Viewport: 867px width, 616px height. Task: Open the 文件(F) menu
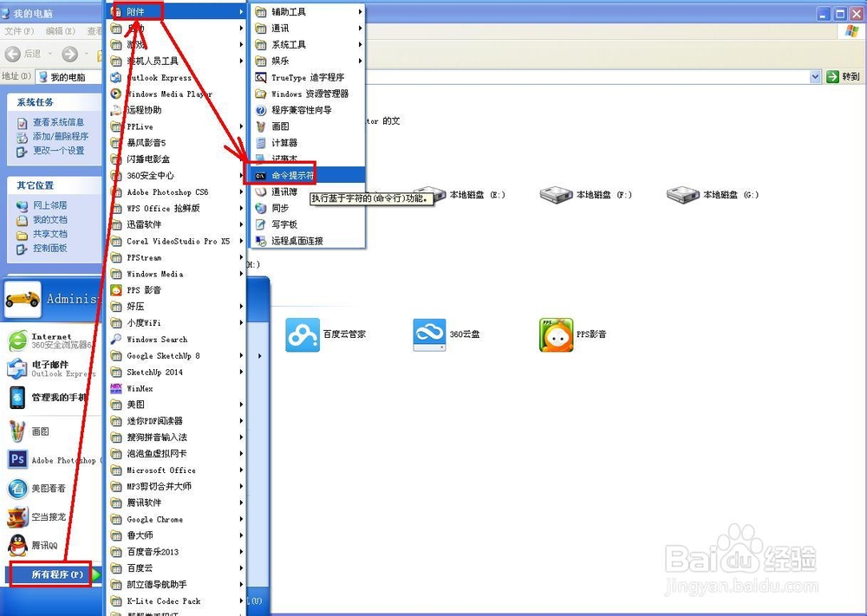(x=19, y=31)
